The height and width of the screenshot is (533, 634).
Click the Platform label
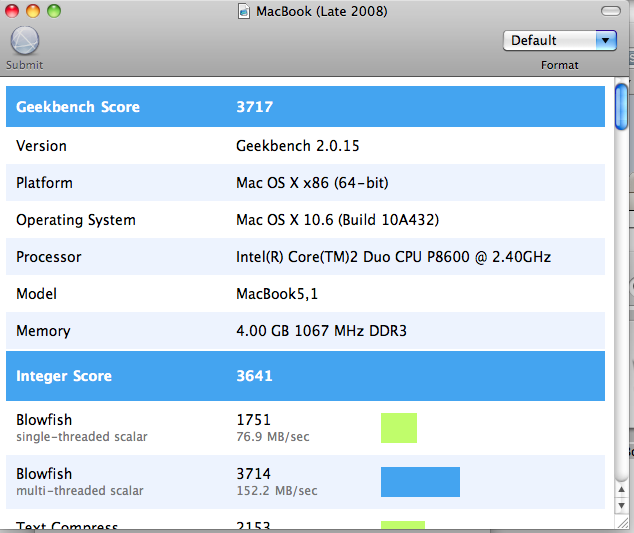pyautogui.click(x=44, y=183)
